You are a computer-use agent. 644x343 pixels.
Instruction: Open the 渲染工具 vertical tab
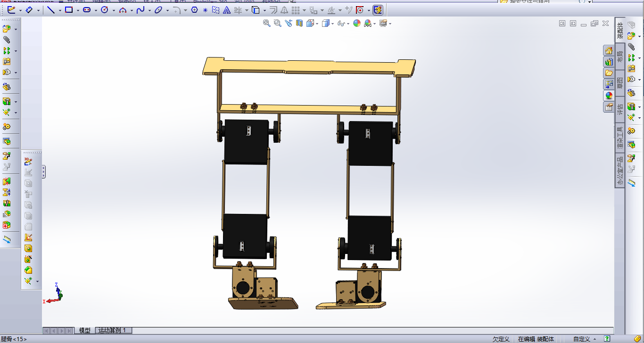[x=619, y=139]
